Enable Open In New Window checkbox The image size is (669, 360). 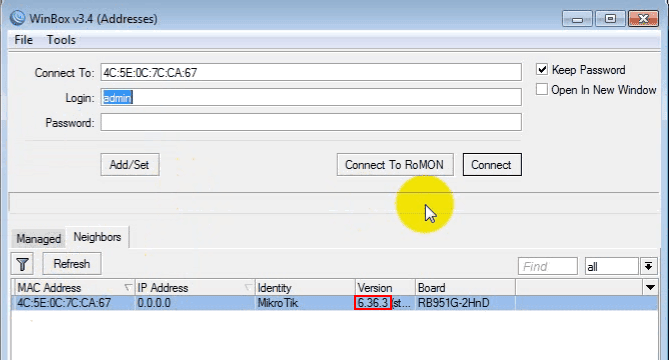click(x=542, y=89)
